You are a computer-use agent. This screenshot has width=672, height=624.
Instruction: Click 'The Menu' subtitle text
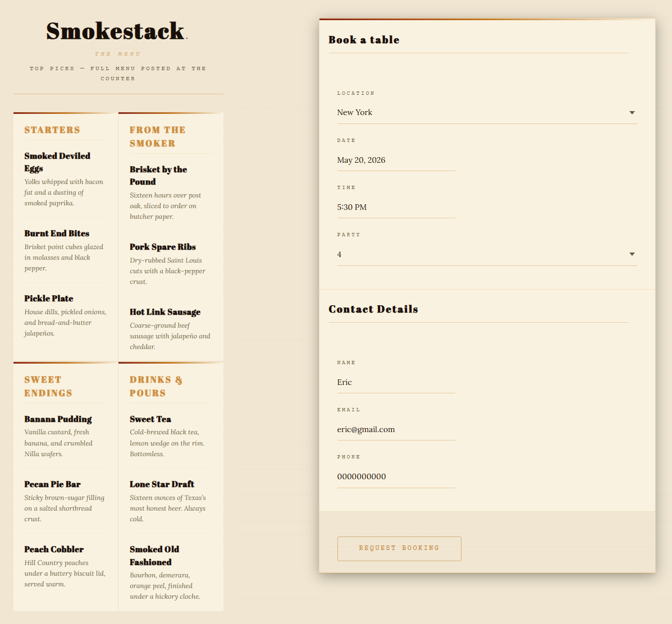click(x=118, y=54)
